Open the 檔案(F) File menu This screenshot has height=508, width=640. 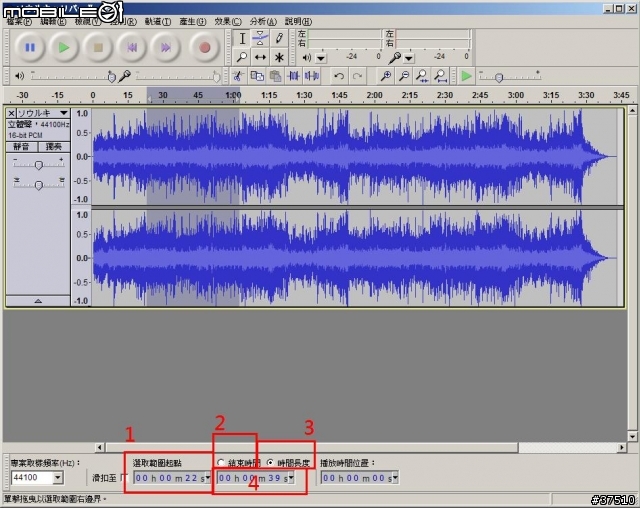coord(19,22)
